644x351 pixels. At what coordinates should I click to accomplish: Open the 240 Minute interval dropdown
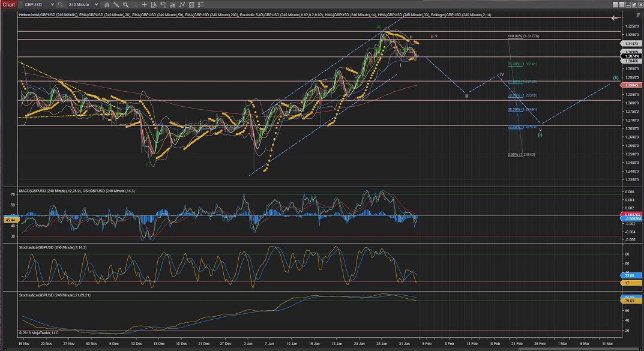83,5
